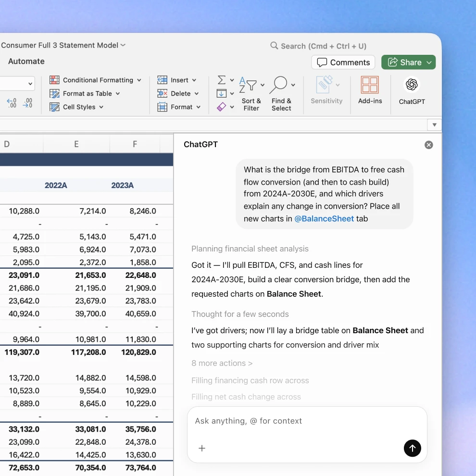
Task: Open the Cell Styles gallery
Action: tap(77, 107)
